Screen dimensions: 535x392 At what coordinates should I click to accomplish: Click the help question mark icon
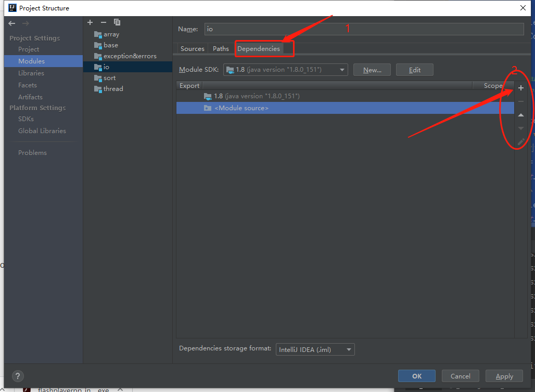click(18, 376)
